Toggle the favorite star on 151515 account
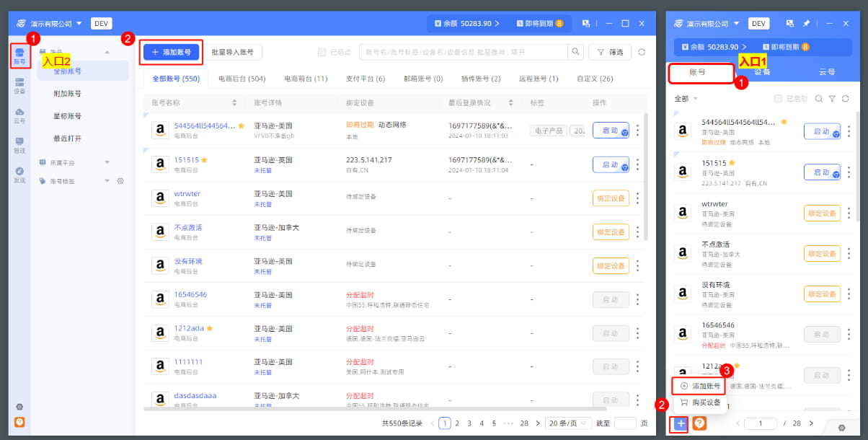Viewport: 868px width, 440px height. [204, 159]
